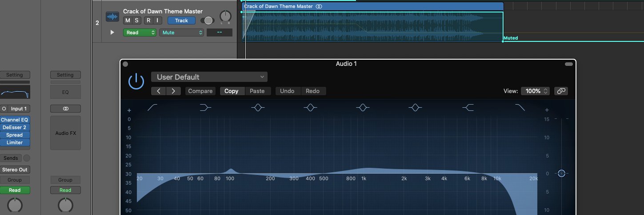Click the empty EQ slot on second strip
The height and width of the screenshot is (215, 644).
(x=65, y=92)
